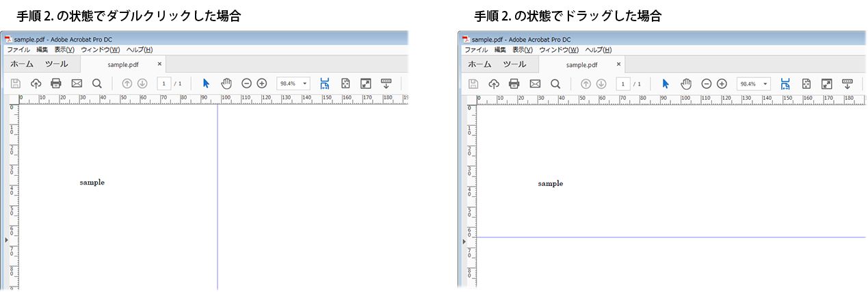Click "sample" page text in the vertical-guide window

click(92, 183)
